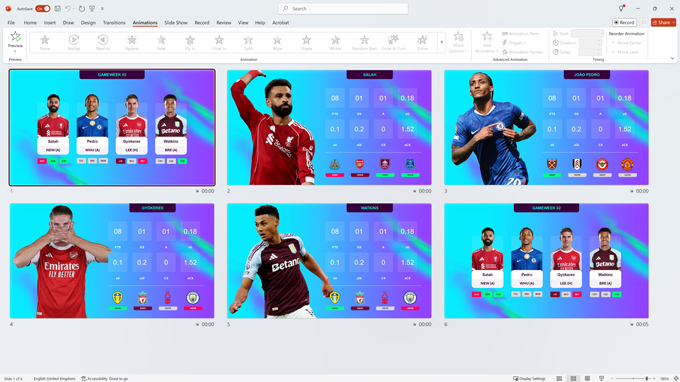The width and height of the screenshot is (680, 382).
Task: Apply the Split animation
Action: click(248, 43)
